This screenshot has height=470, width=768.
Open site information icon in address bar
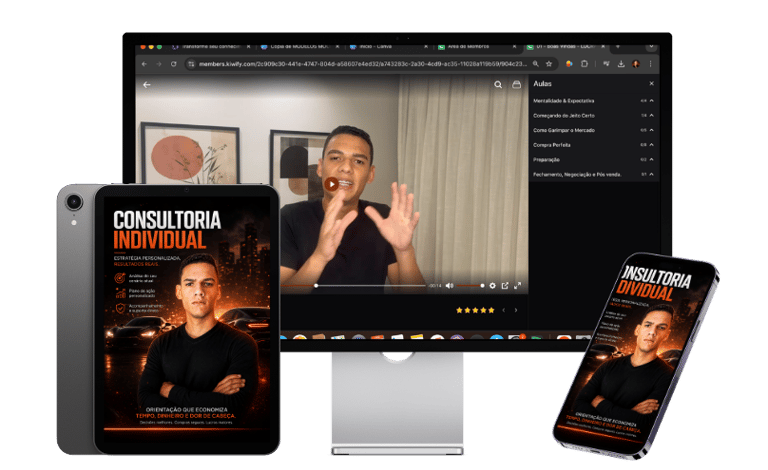[192, 64]
